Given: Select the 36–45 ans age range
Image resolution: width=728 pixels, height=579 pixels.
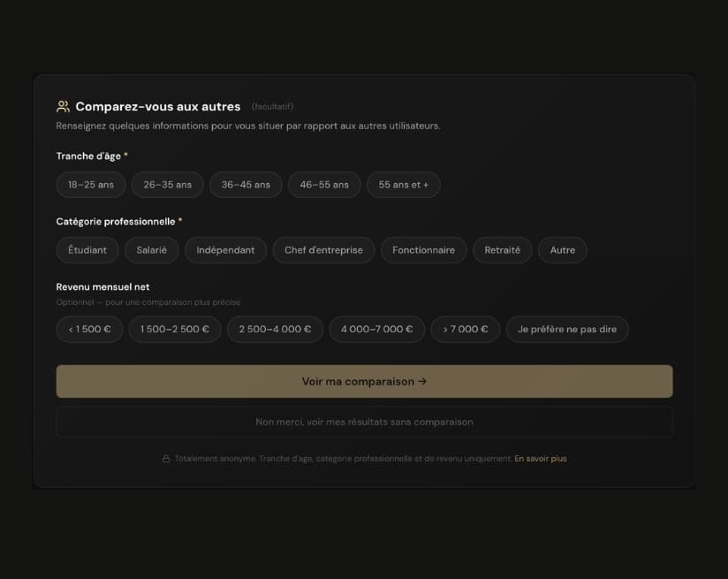Looking at the screenshot, I should tap(246, 185).
